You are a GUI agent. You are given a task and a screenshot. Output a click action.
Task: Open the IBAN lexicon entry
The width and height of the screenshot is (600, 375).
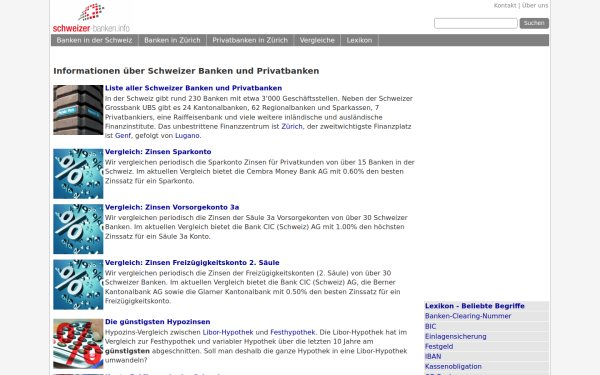point(433,356)
